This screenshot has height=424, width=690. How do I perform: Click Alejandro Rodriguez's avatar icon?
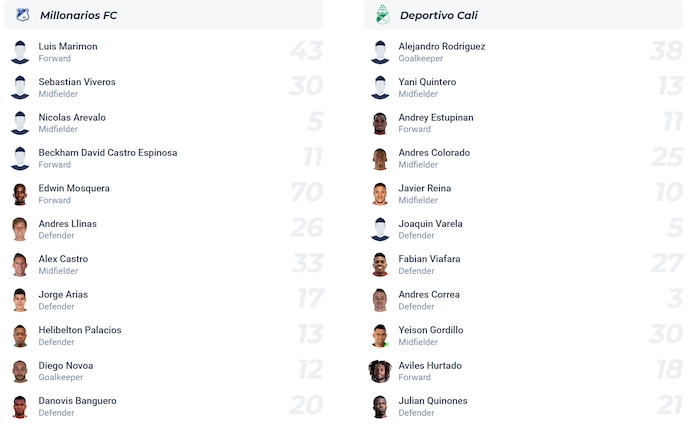(x=380, y=52)
